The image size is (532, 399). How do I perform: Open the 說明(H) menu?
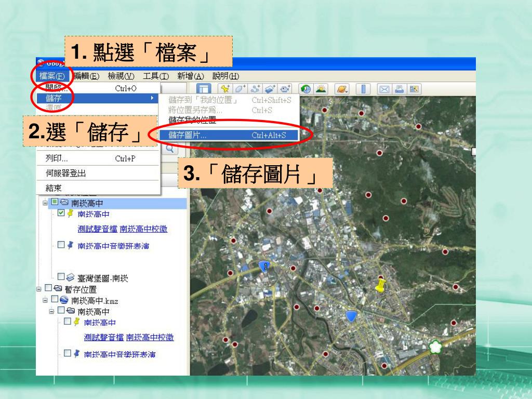click(x=225, y=76)
